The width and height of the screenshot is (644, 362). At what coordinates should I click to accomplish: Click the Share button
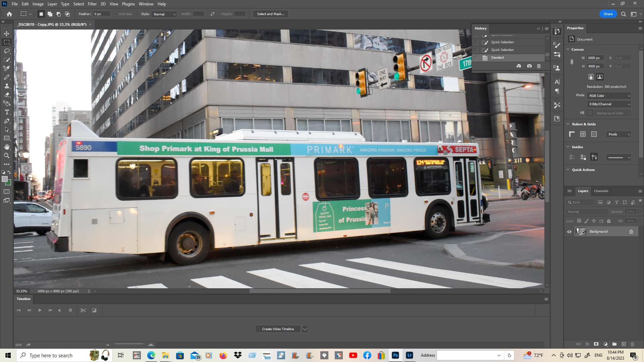tap(608, 14)
